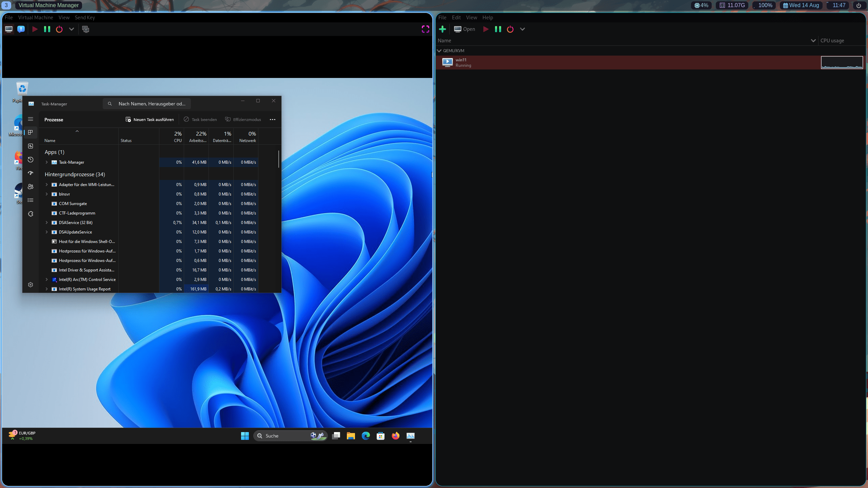The height and width of the screenshot is (488, 868).
Task: Switch VM viewer to fullscreen mode
Action: [x=425, y=29]
